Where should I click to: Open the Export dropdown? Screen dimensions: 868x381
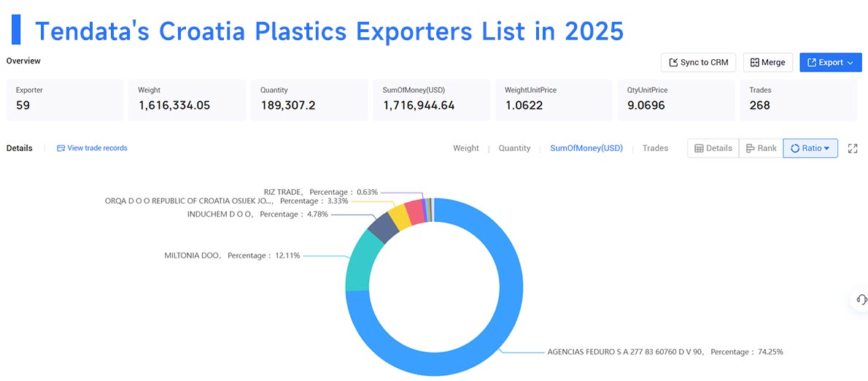pos(830,63)
